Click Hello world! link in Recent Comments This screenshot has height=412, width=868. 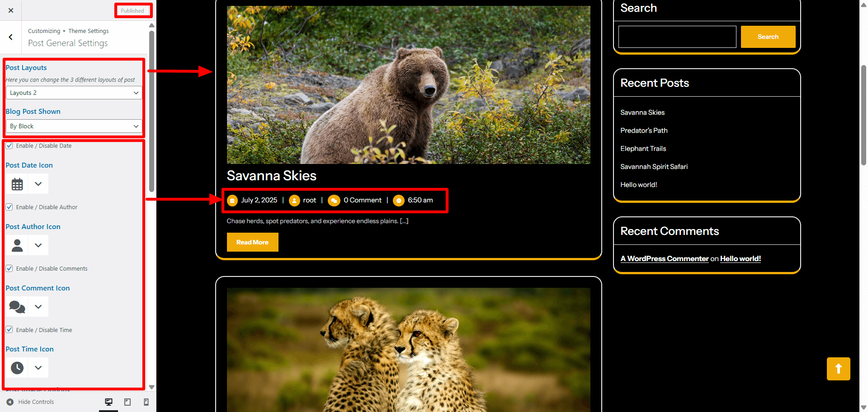pyautogui.click(x=741, y=258)
